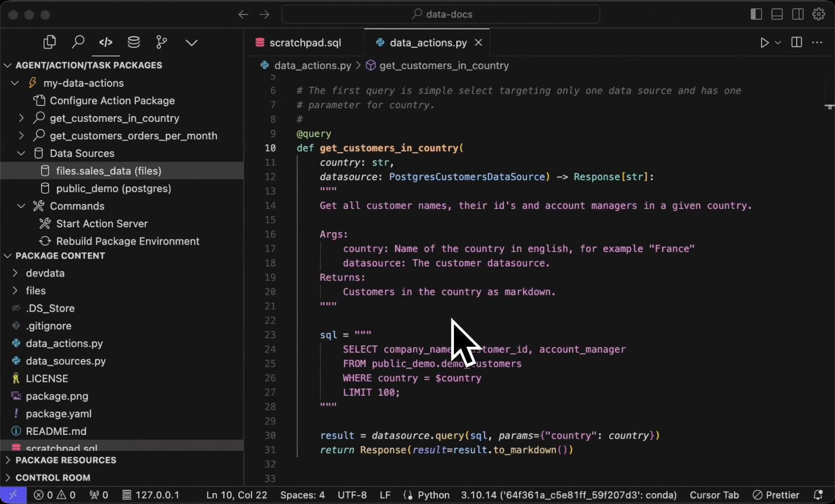Split the editor to the right

point(797,42)
